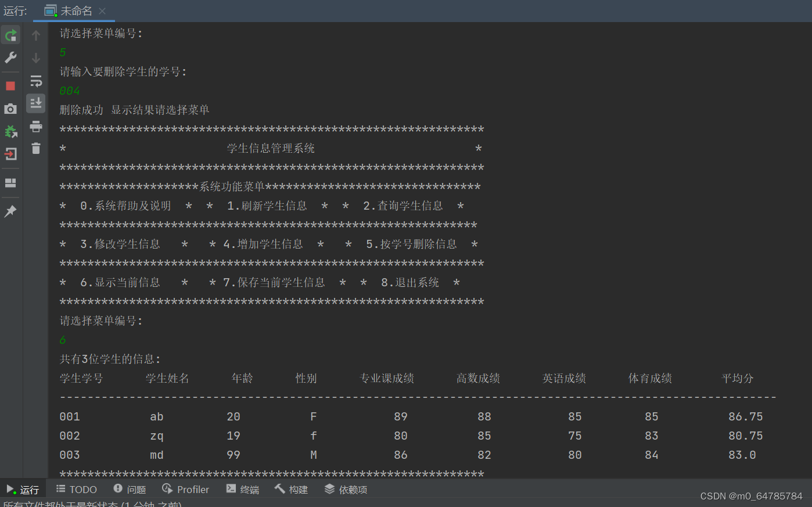Open the TODO tool window
This screenshot has height=507, width=812.
click(x=76, y=490)
